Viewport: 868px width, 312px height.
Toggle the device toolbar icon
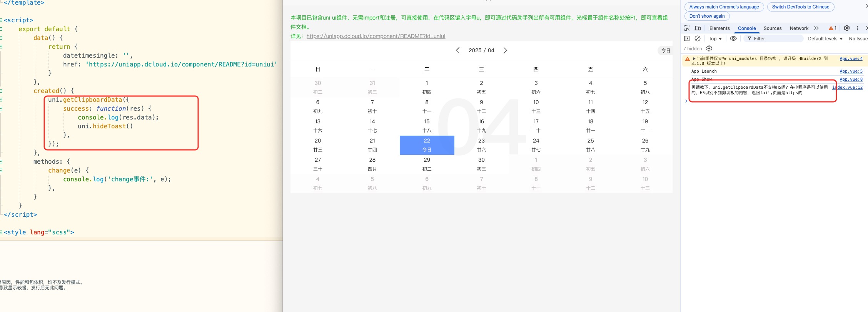tap(698, 28)
